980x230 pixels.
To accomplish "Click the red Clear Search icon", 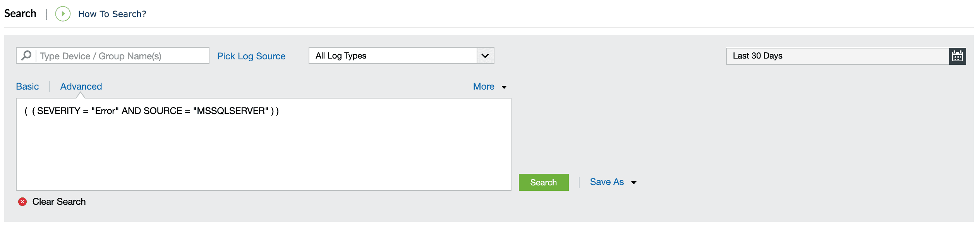I will 23,201.
